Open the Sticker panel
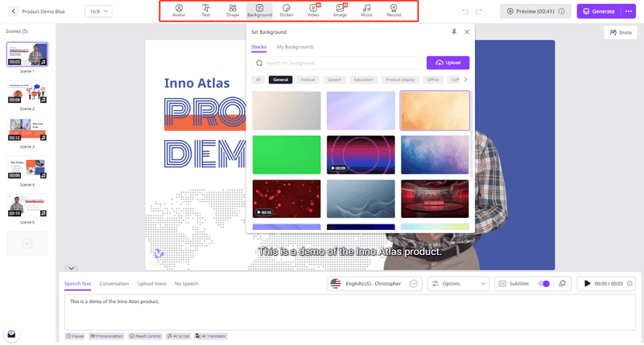This screenshot has width=644, height=345. 287,10
